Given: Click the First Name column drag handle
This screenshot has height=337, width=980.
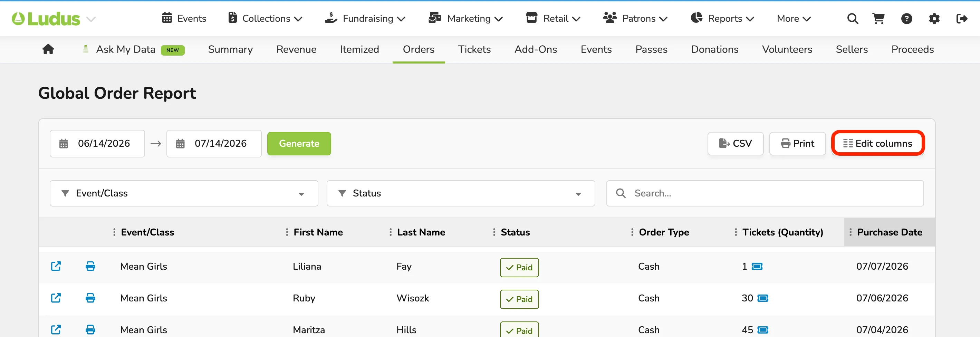Looking at the screenshot, I should [287, 232].
